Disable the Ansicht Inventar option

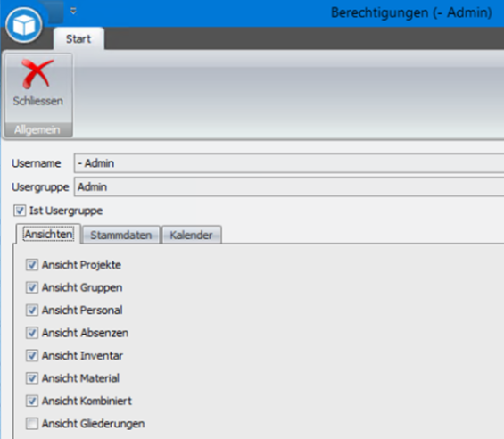pos(32,356)
